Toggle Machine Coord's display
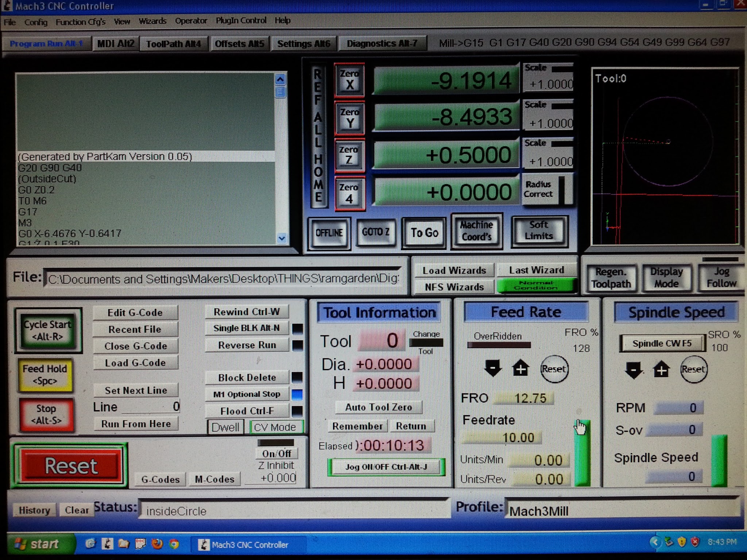The image size is (747, 560). click(476, 231)
